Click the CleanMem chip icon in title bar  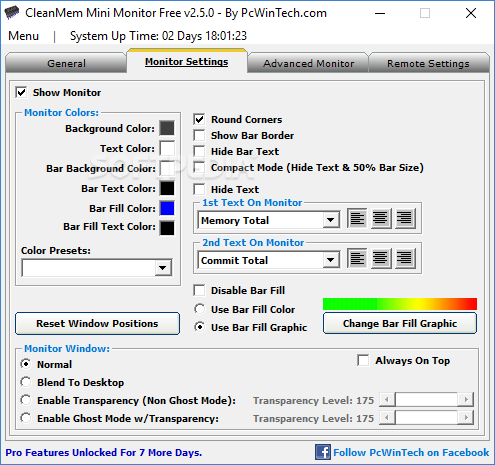tap(12, 13)
